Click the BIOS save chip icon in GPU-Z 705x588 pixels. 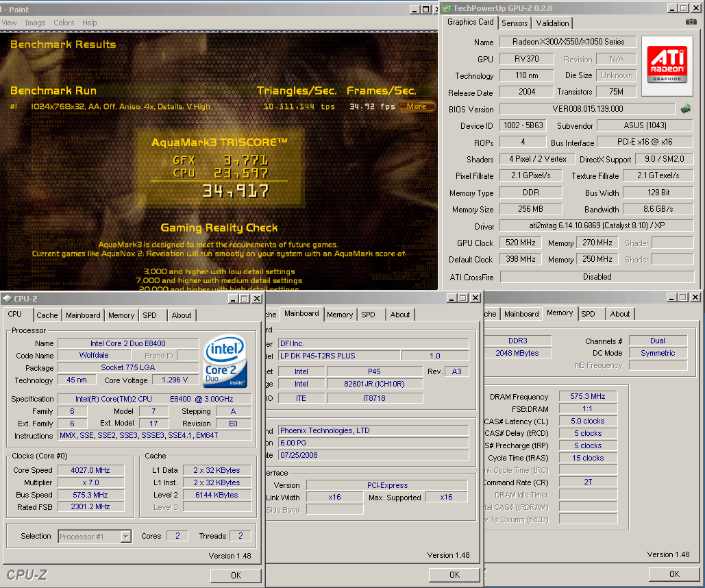point(686,108)
